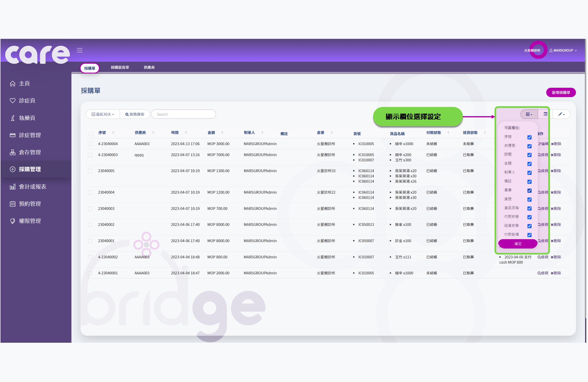Open the 會計或報表 reports section

(x=33, y=186)
